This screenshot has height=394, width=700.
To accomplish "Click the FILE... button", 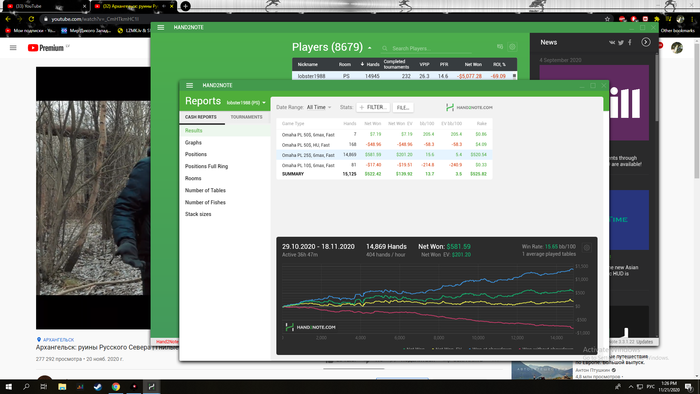I will coord(403,108).
